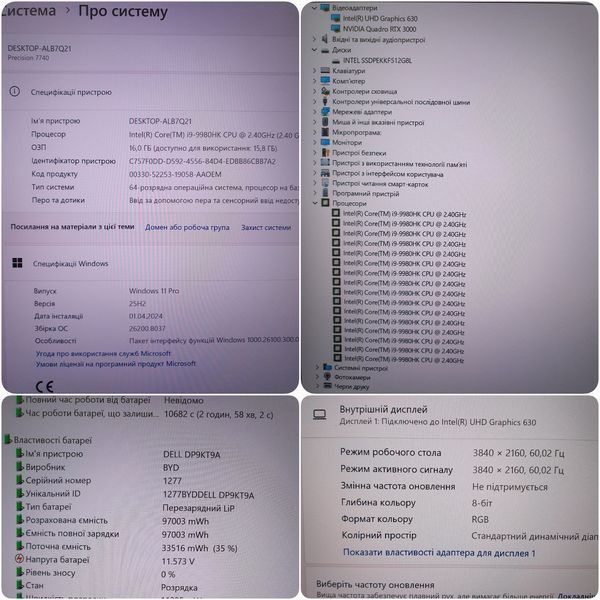Select Пристрої з використанням технології пам'яті
Screen dimensions: 600x600
[x=399, y=163]
